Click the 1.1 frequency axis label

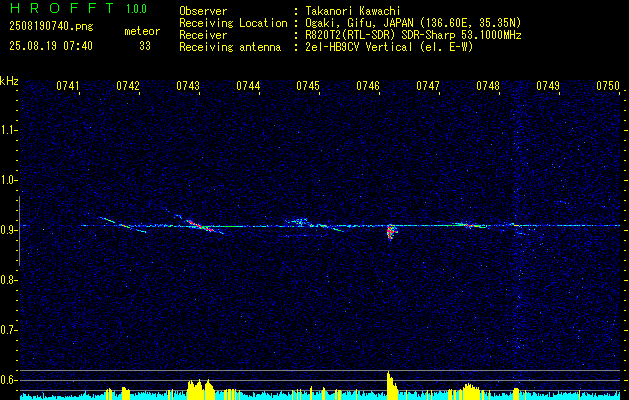[8, 130]
